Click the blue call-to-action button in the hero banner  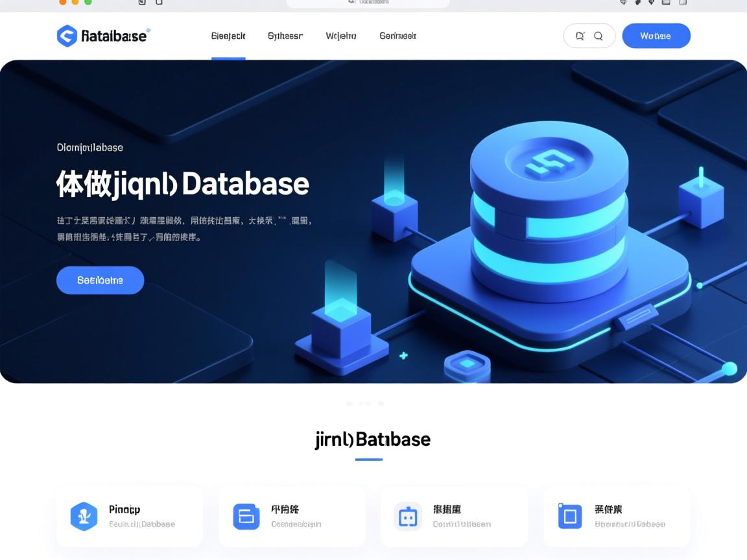point(100,280)
